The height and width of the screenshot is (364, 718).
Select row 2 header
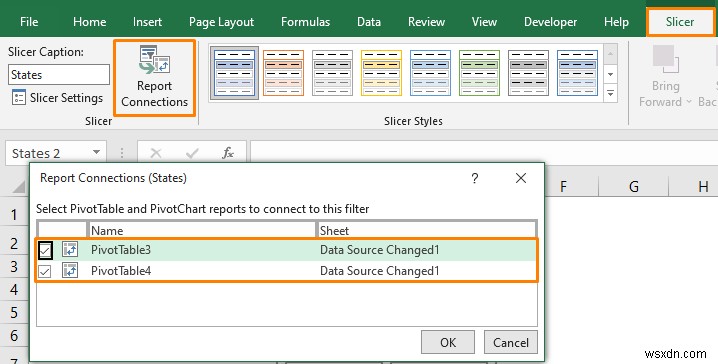(14, 243)
